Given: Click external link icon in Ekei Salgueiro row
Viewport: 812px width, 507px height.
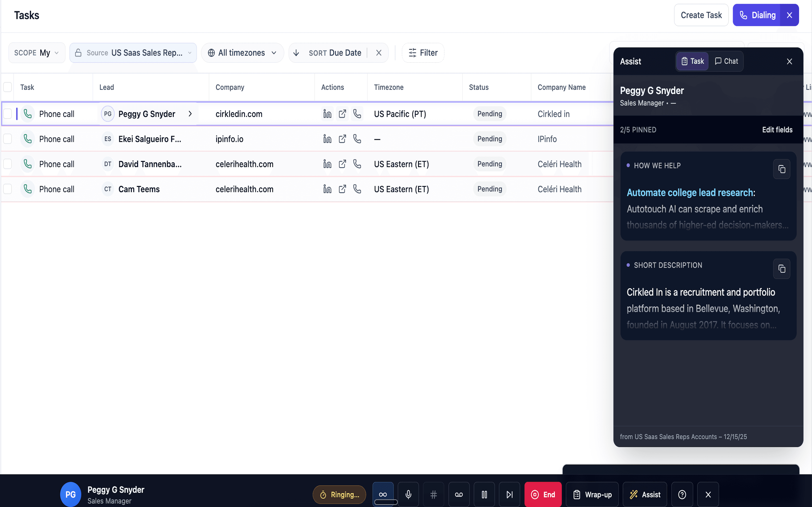Looking at the screenshot, I should pos(342,139).
